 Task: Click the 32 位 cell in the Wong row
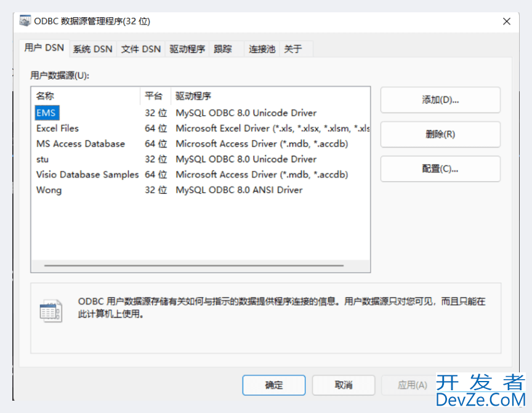pyautogui.click(x=156, y=190)
